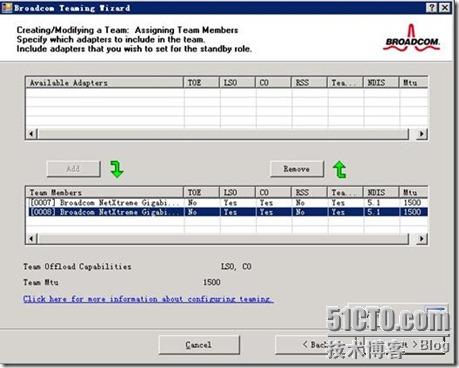
Task: Close the Broadcom Teaming Wizard window
Action: 445,8
